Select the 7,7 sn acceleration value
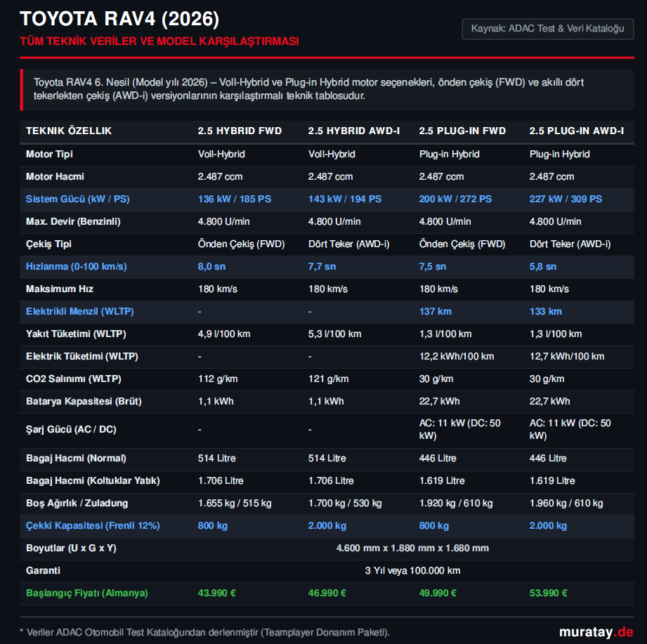Viewport: 647px width, 644px height. (x=322, y=266)
